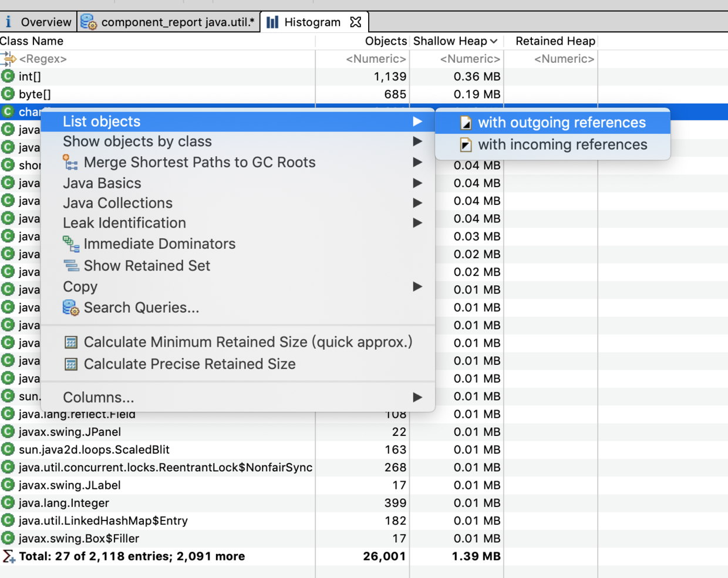Click the Shallow Heap sort arrow
This screenshot has width=728, height=578.
pos(494,41)
